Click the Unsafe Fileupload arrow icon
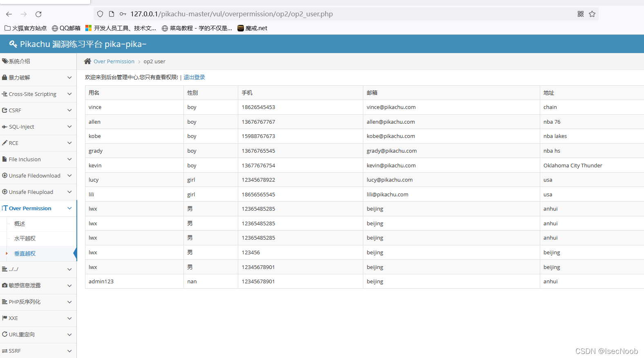 4,192
